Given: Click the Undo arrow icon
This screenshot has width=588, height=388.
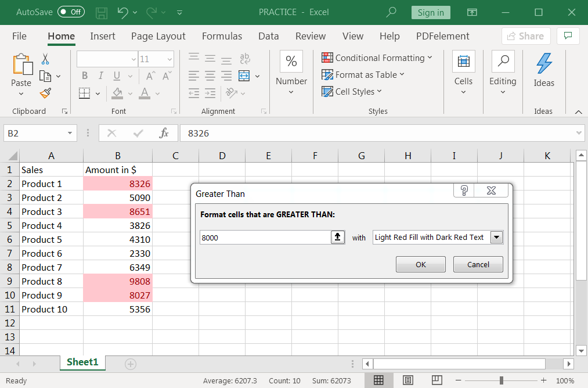Looking at the screenshot, I should pyautogui.click(x=122, y=12).
